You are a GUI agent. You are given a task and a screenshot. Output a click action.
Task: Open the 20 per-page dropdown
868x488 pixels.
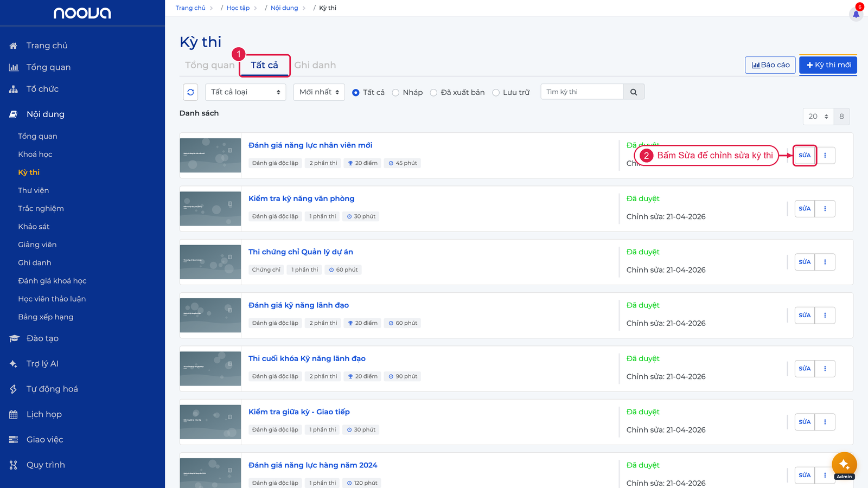pyautogui.click(x=818, y=117)
